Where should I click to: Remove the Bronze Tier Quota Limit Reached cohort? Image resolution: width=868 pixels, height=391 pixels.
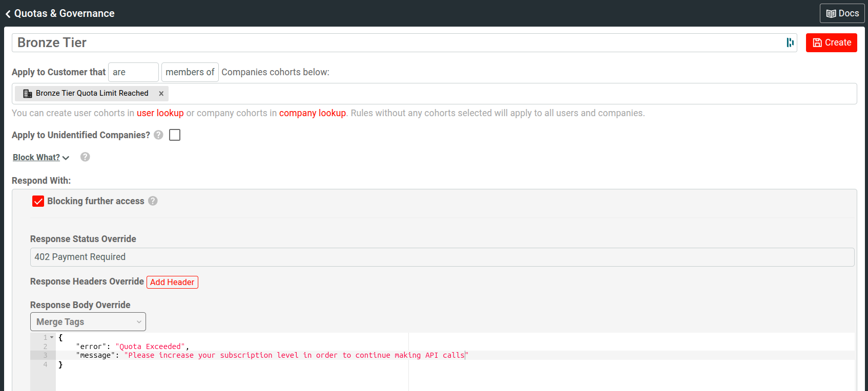161,94
